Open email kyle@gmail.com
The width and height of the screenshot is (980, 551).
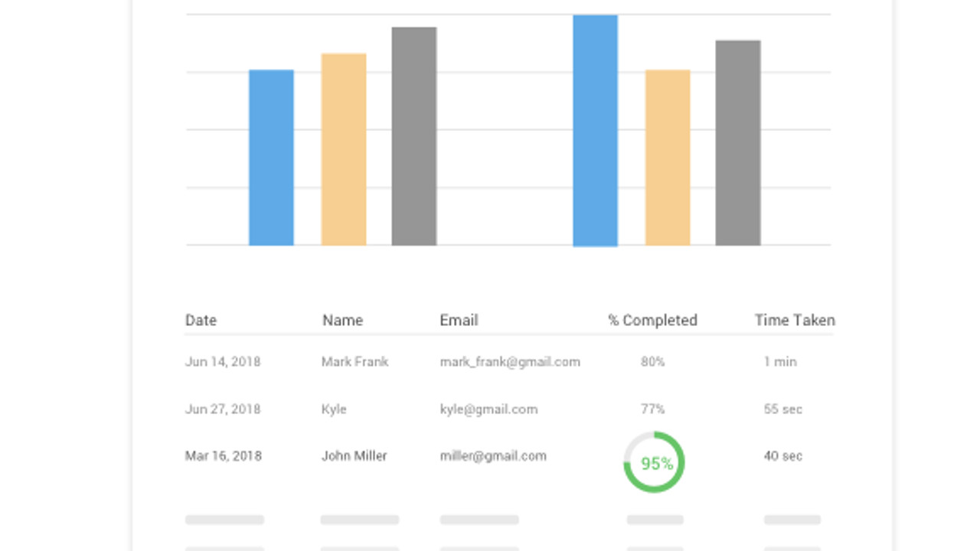click(x=488, y=409)
